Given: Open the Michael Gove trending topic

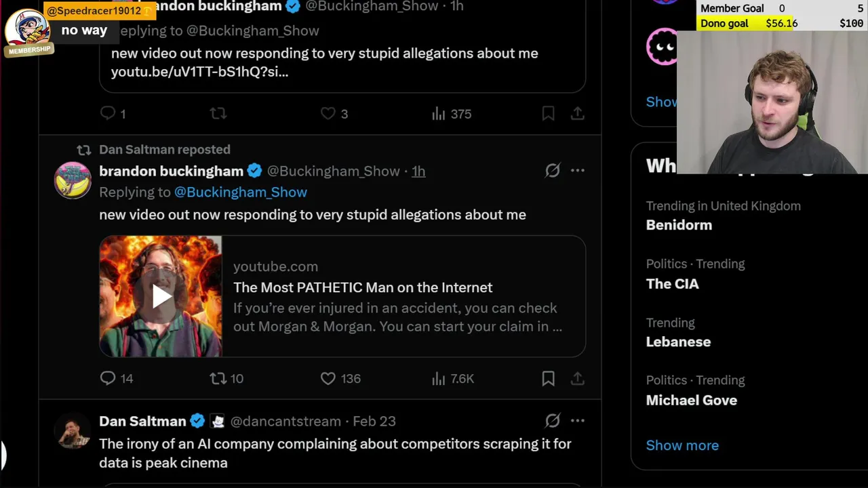Looking at the screenshot, I should point(691,400).
